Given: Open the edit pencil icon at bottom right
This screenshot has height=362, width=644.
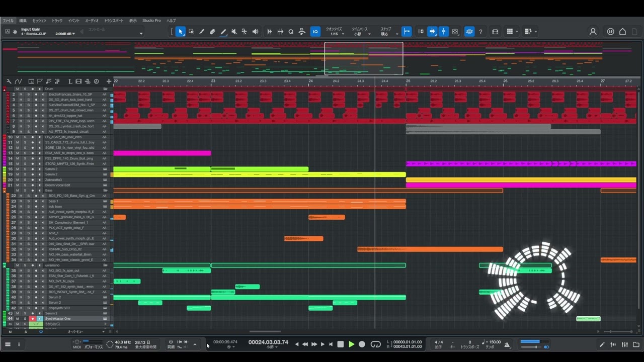Looking at the screenshot, I should point(602,344).
